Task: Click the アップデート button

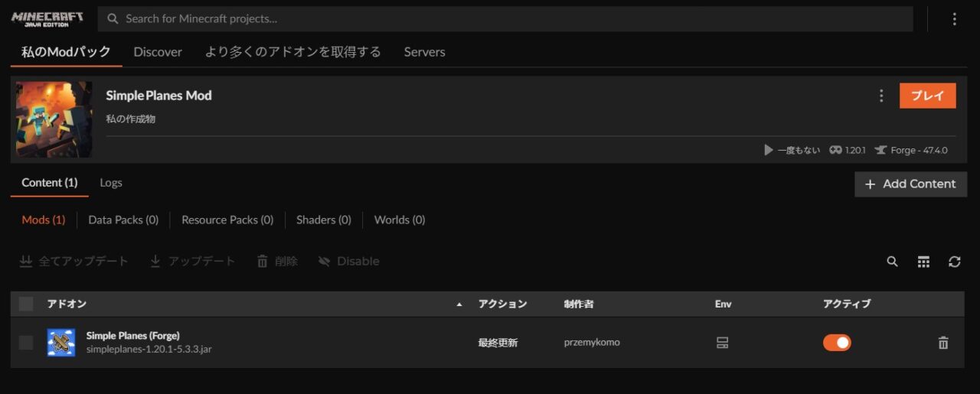Action: (193, 262)
